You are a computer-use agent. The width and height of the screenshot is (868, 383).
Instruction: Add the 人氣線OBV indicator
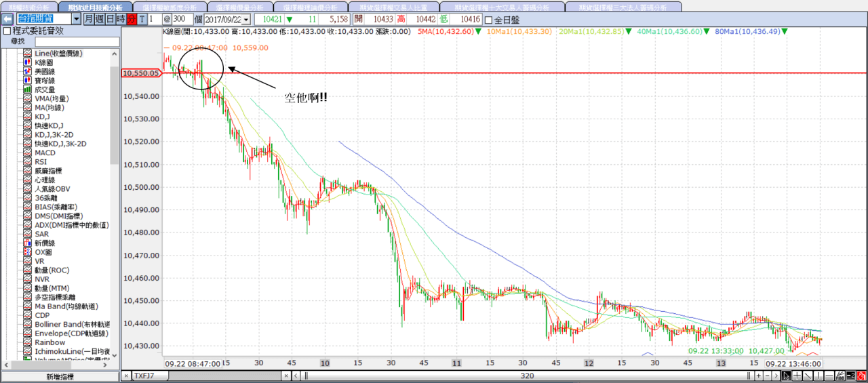tap(52, 188)
